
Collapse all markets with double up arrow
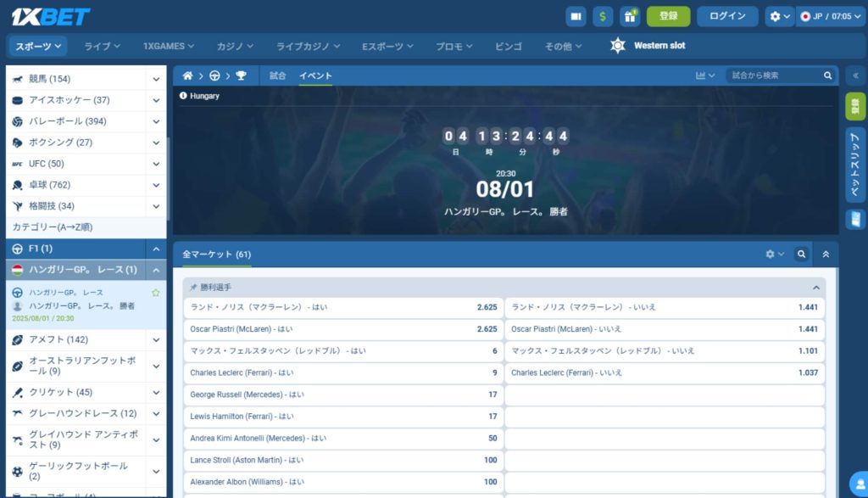[x=826, y=255]
